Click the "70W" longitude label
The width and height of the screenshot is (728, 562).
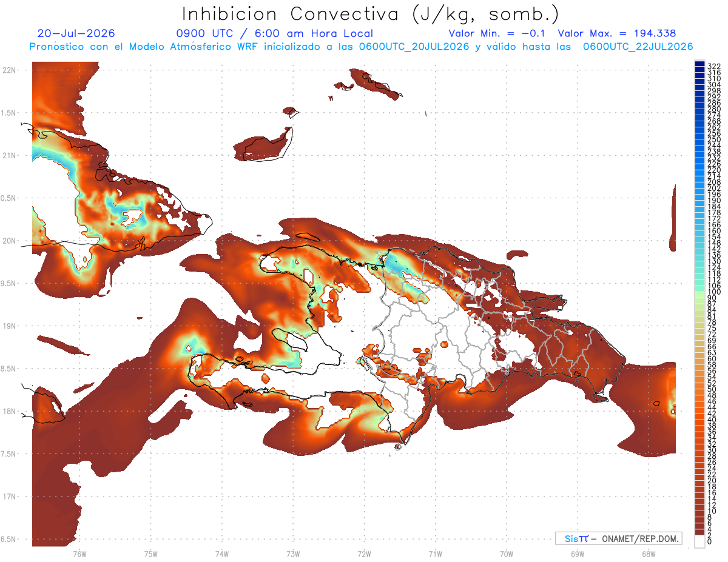pyautogui.click(x=506, y=554)
